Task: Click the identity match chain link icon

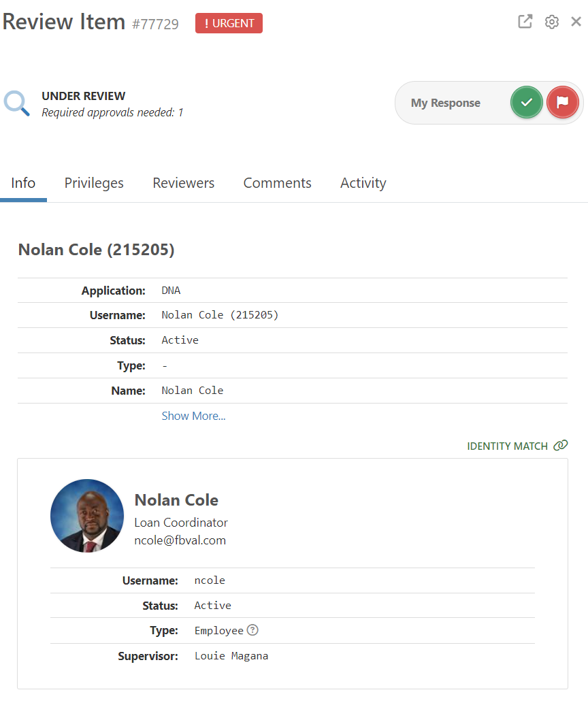Action: click(x=561, y=446)
